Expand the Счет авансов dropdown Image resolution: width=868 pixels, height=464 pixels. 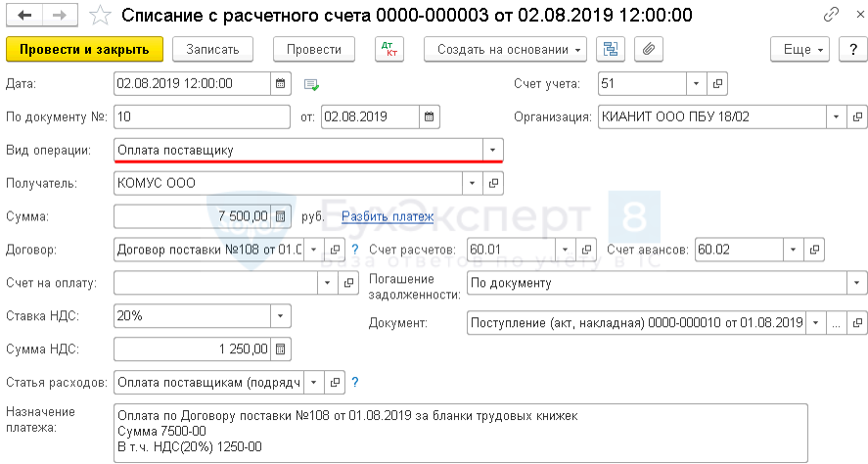point(794,250)
